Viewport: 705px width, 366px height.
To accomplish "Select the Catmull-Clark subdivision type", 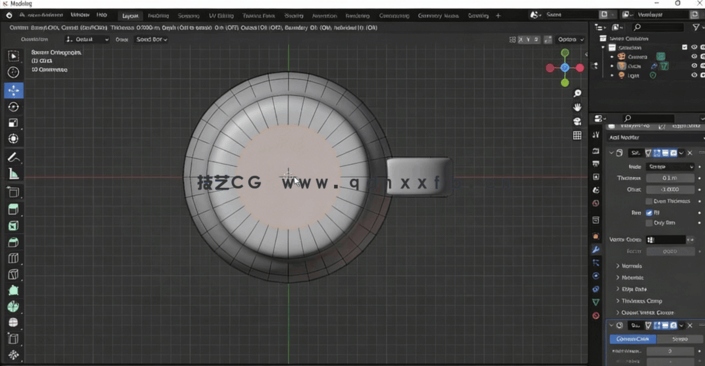I will 633,339.
